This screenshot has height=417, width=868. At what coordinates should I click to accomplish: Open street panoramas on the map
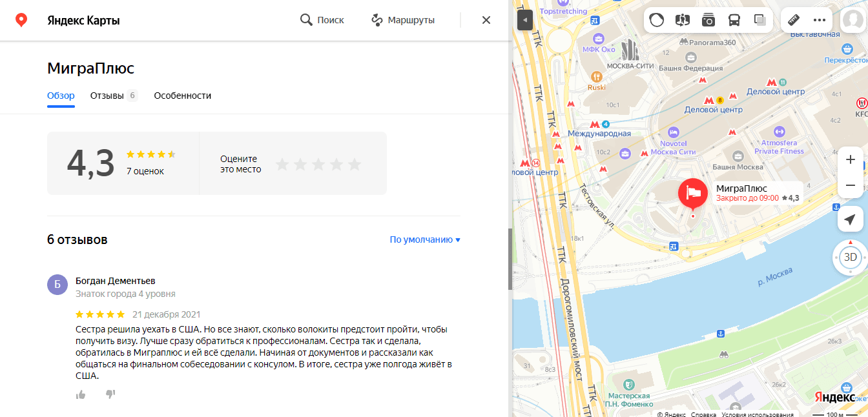pos(683,20)
